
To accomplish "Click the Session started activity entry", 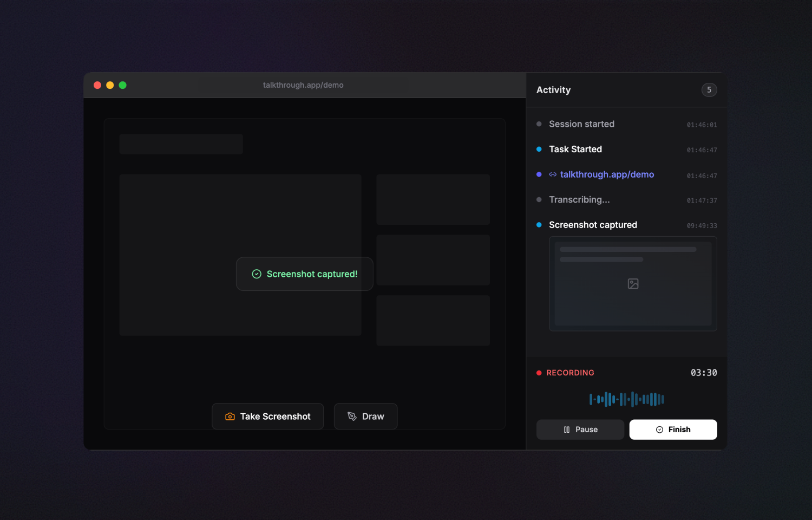I will 581,124.
